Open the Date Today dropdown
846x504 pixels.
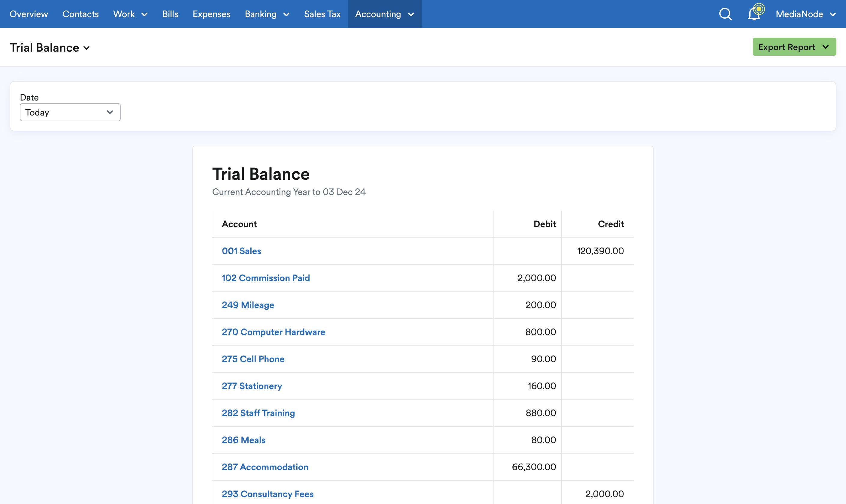click(x=70, y=112)
